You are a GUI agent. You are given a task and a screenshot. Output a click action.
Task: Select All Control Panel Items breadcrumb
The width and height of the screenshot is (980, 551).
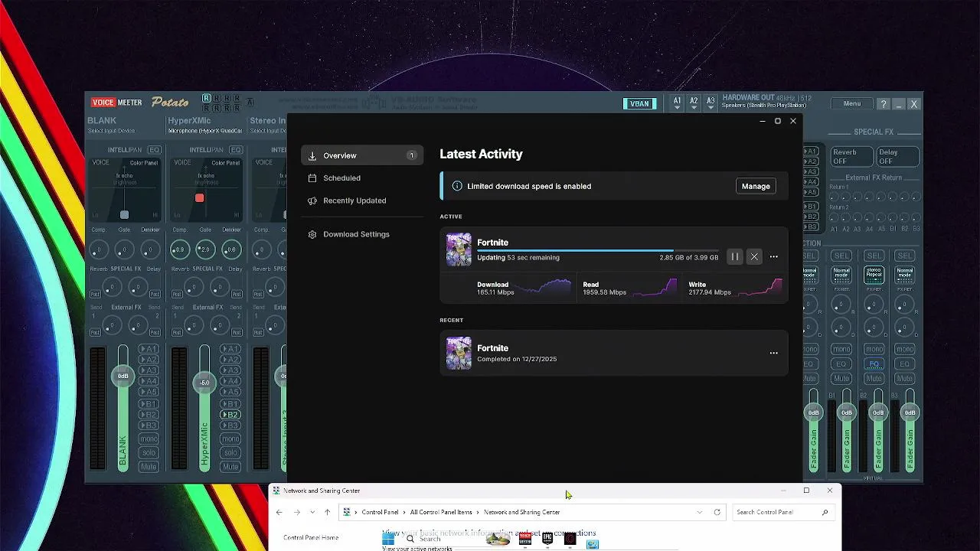[441, 512]
